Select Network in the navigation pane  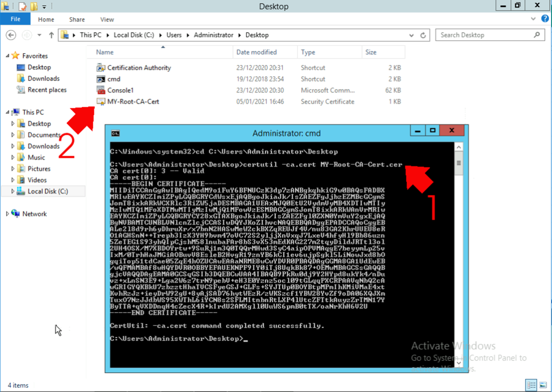(34, 213)
